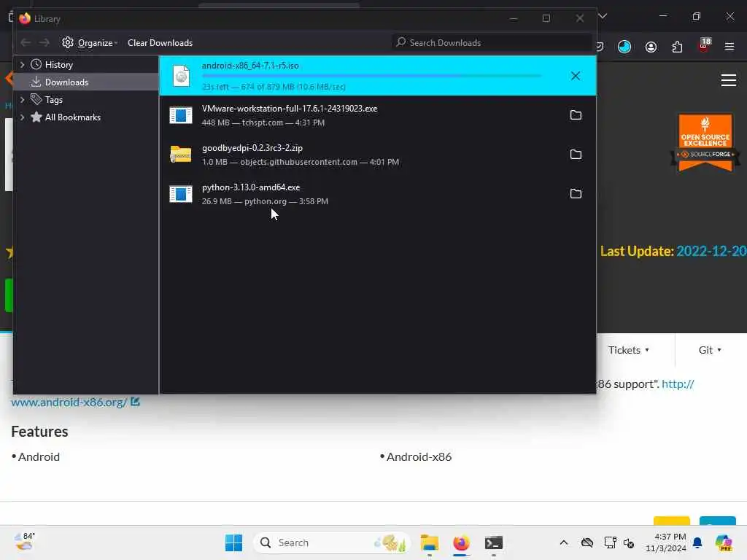Show python-3.13.0 exe in folder
The image size is (747, 560).
[576, 194]
